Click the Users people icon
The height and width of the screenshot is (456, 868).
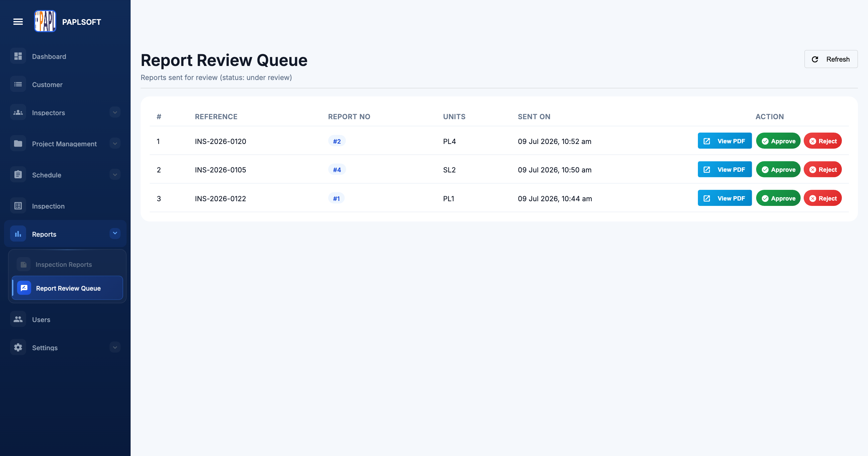pos(18,319)
